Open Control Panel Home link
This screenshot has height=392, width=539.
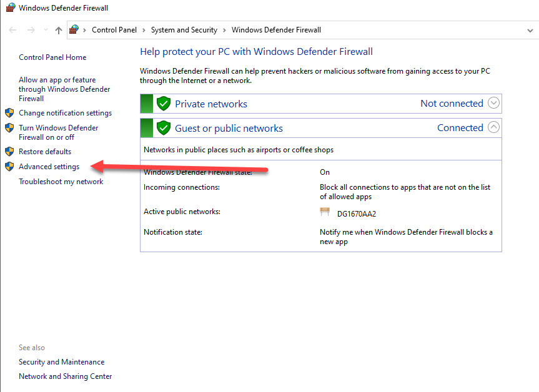point(52,57)
